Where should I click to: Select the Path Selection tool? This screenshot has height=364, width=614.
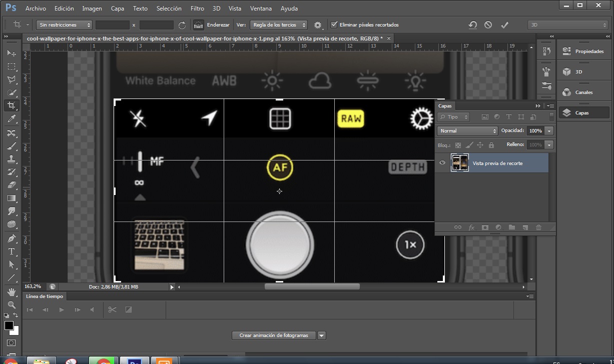pos(11,264)
